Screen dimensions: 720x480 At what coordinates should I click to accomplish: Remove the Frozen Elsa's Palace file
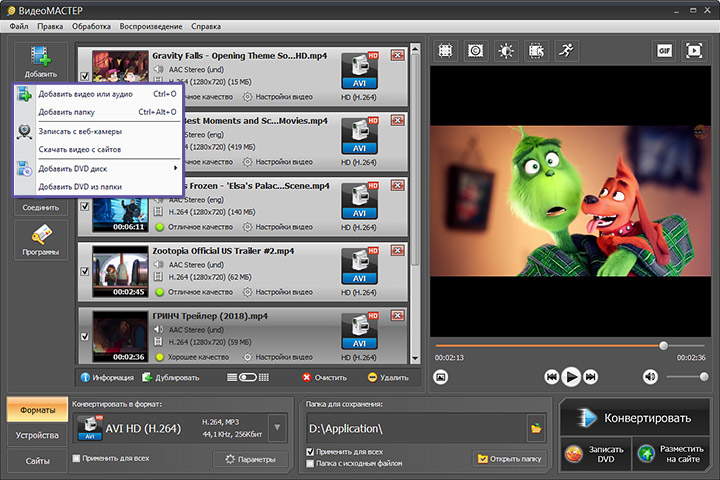398,186
